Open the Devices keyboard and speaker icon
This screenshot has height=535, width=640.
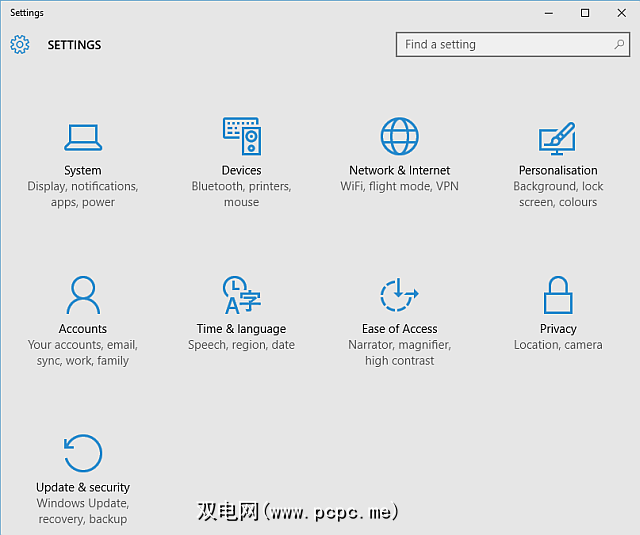[241, 136]
